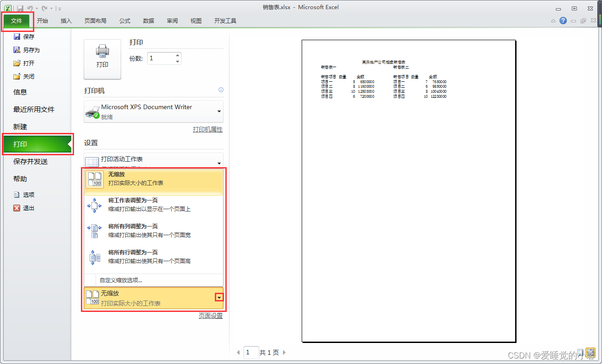Open the Undo history dropdown arrow

37,9
